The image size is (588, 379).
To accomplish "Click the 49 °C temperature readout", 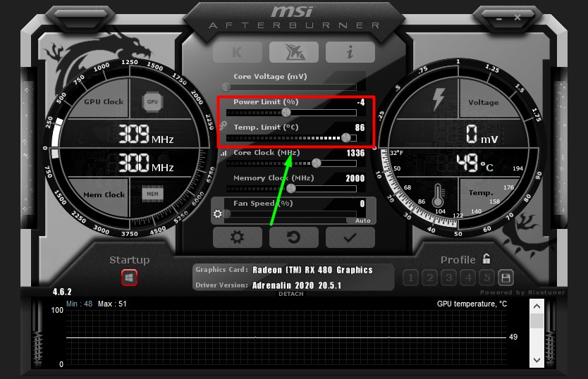I will click(x=474, y=163).
